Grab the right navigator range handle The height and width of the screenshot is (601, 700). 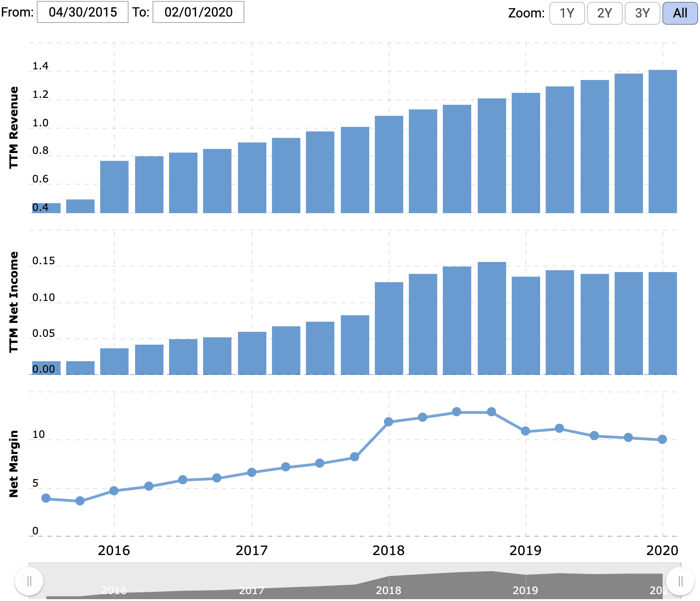[x=680, y=581]
